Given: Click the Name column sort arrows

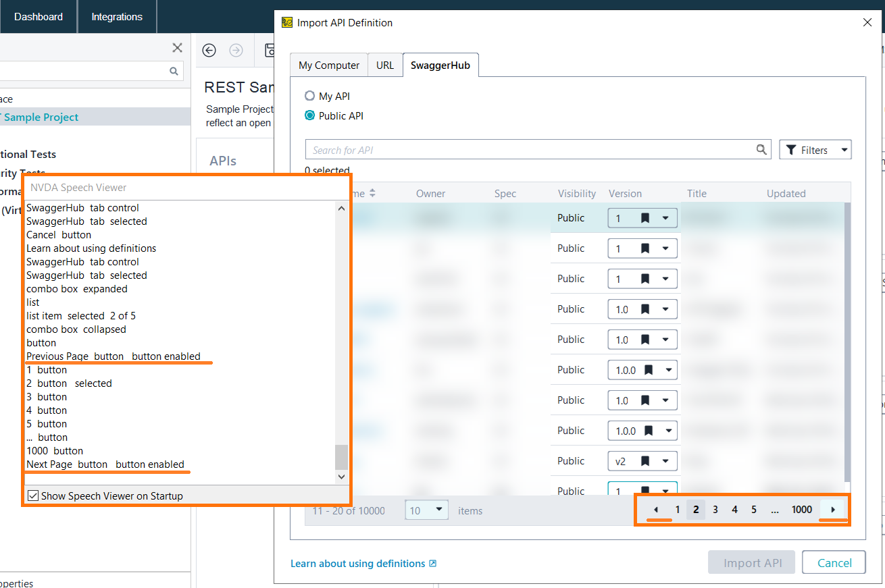Looking at the screenshot, I should tap(372, 194).
